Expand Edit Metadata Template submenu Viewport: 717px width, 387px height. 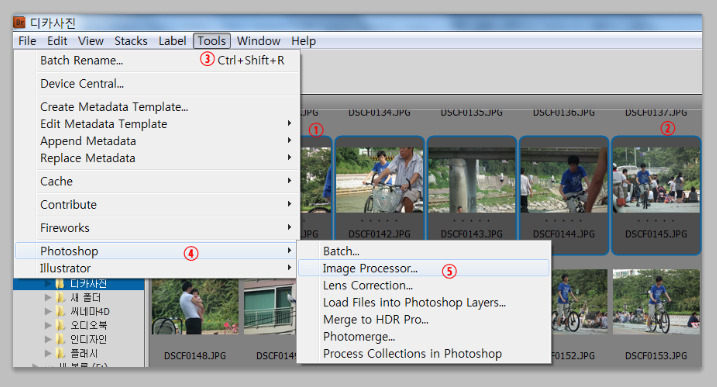click(x=157, y=124)
